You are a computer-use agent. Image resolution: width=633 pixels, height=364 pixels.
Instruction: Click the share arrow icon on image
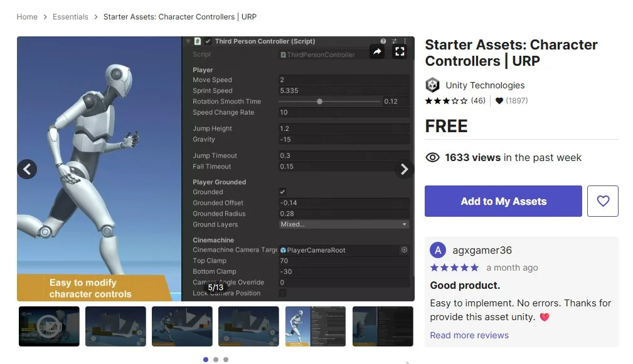coord(377,52)
